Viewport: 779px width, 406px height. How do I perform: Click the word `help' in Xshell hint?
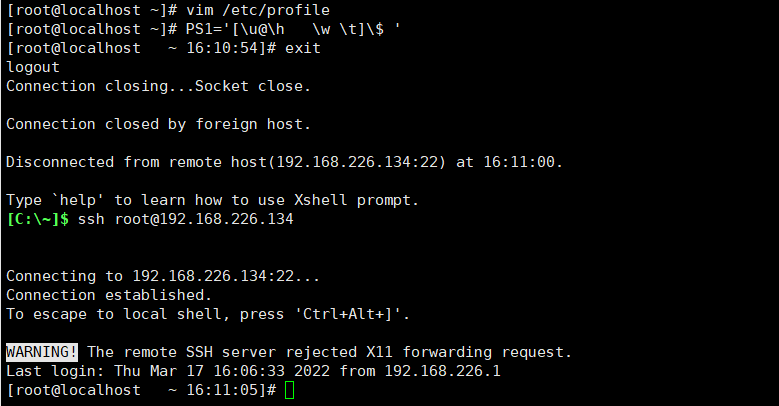point(78,200)
